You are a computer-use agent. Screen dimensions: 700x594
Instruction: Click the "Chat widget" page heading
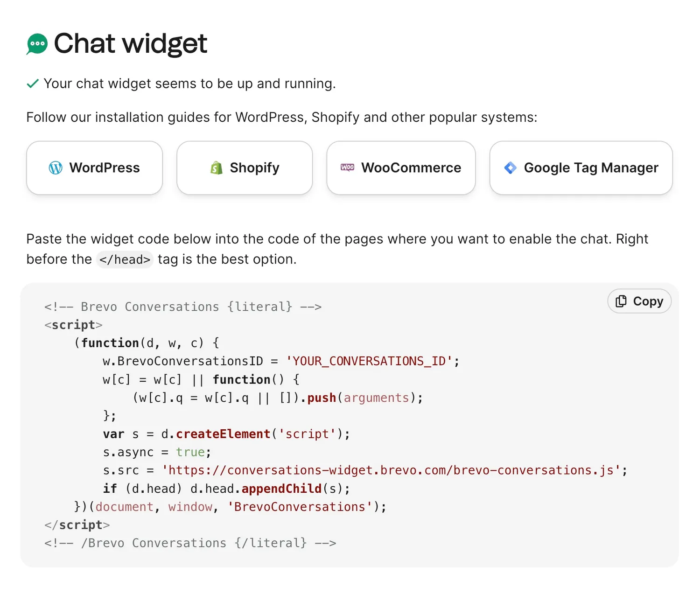(x=131, y=44)
